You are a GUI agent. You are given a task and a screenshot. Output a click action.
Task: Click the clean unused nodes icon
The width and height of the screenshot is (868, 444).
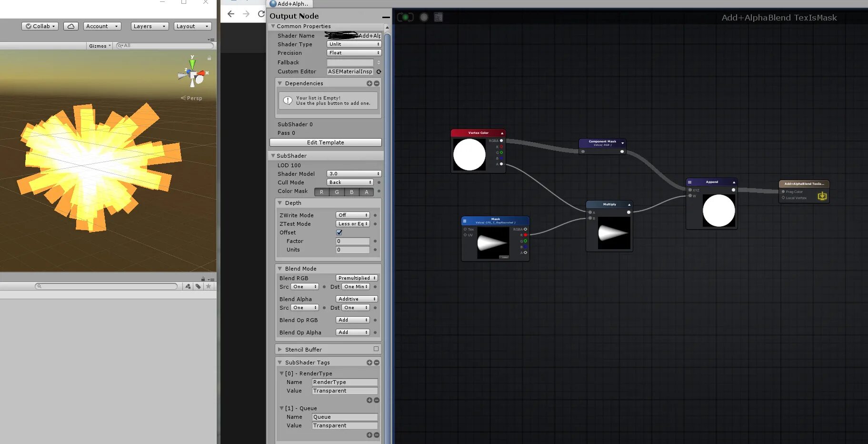439,17
